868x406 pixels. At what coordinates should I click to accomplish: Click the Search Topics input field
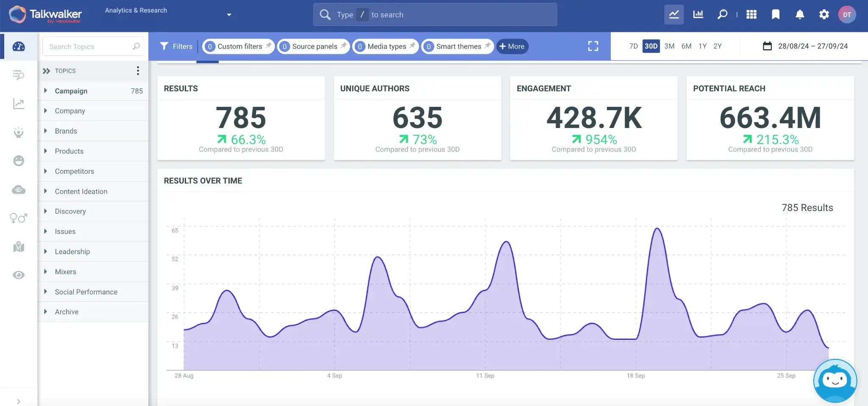89,47
